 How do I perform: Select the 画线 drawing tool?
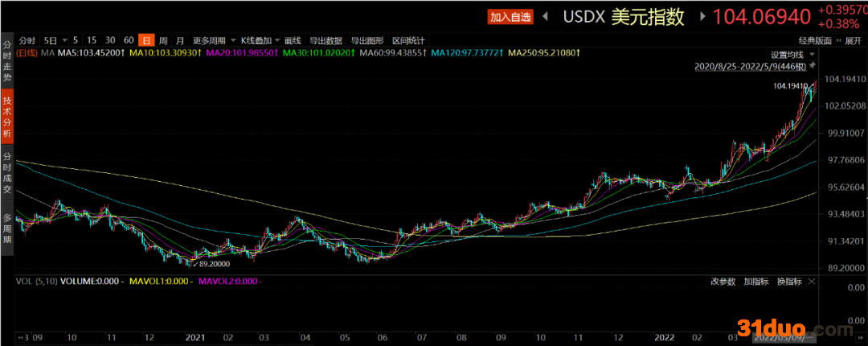coord(293,40)
